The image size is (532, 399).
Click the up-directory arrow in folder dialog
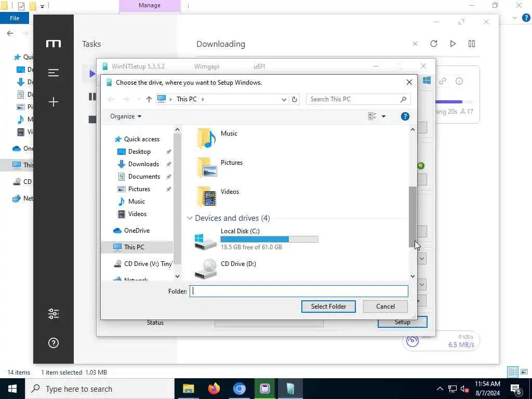[149, 99]
